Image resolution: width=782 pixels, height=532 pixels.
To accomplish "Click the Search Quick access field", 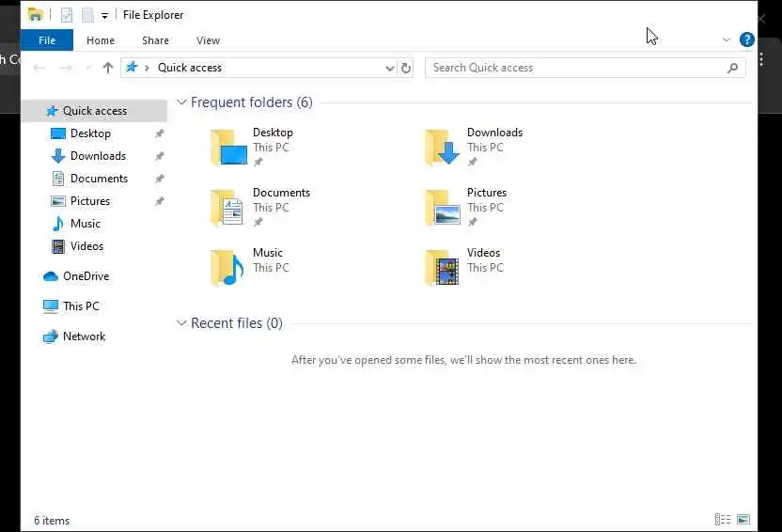I will pyautogui.click(x=585, y=68).
